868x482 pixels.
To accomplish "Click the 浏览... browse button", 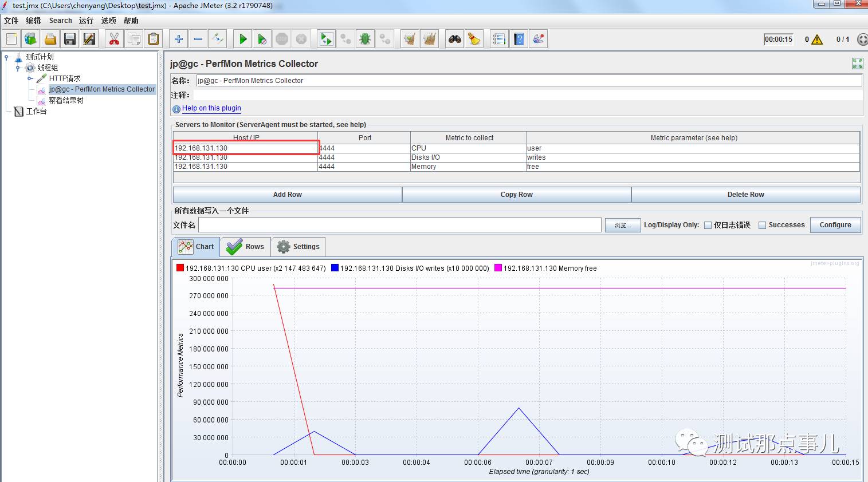I will [623, 225].
